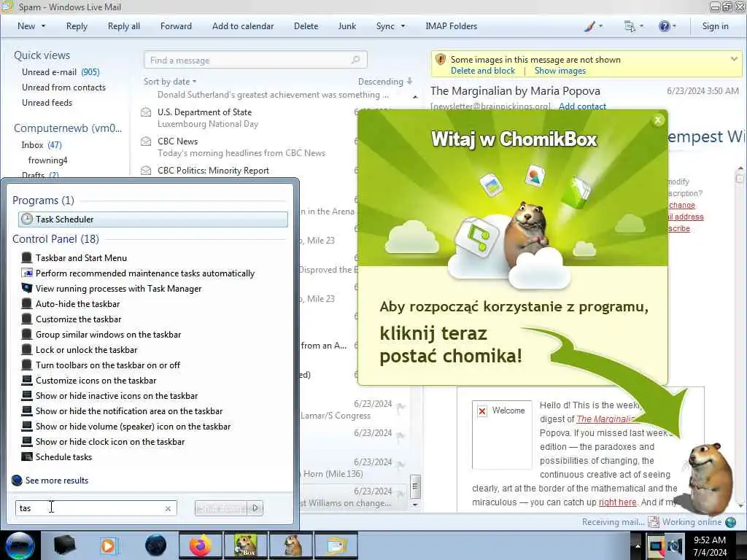Click Delete in mail toolbar
This screenshot has width=747, height=560.
(306, 26)
